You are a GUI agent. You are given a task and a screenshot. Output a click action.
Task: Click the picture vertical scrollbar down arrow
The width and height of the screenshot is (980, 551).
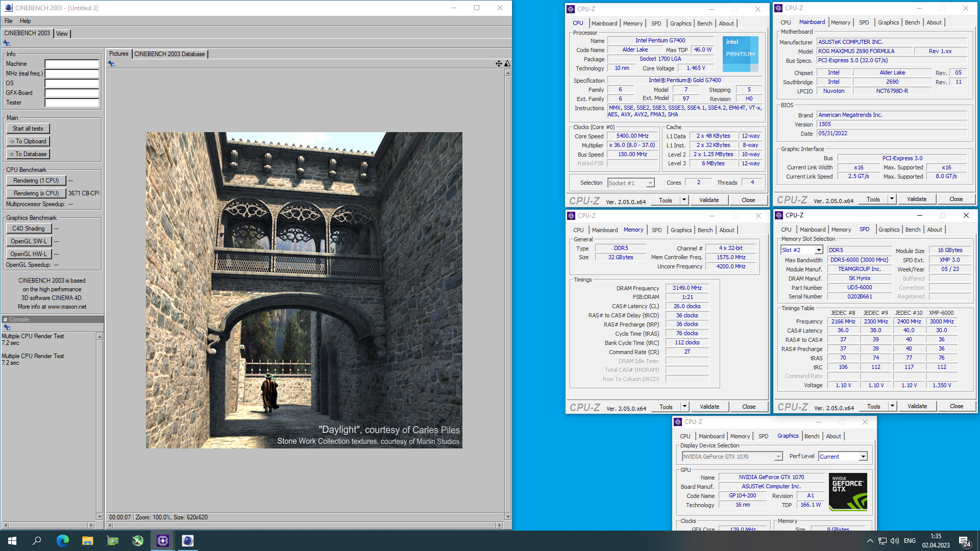click(508, 517)
